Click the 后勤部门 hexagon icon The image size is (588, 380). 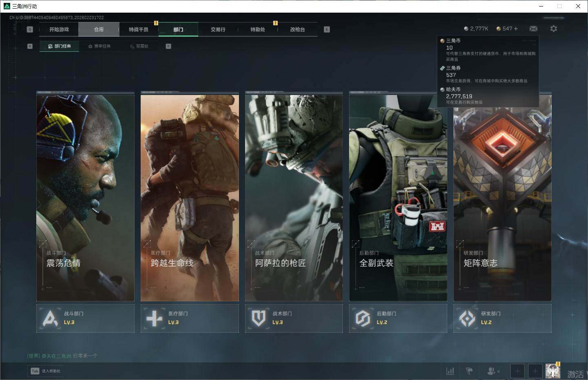[363, 318]
